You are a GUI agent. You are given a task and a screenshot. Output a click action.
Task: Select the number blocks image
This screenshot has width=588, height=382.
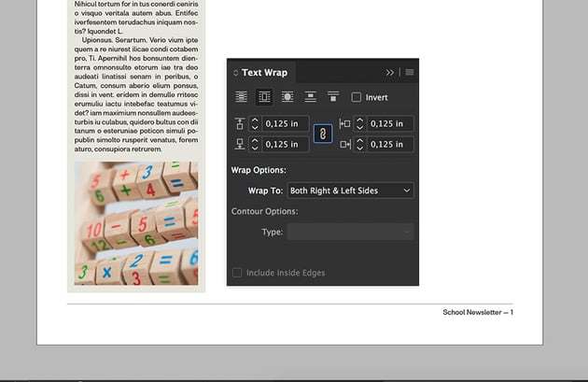[136, 223]
